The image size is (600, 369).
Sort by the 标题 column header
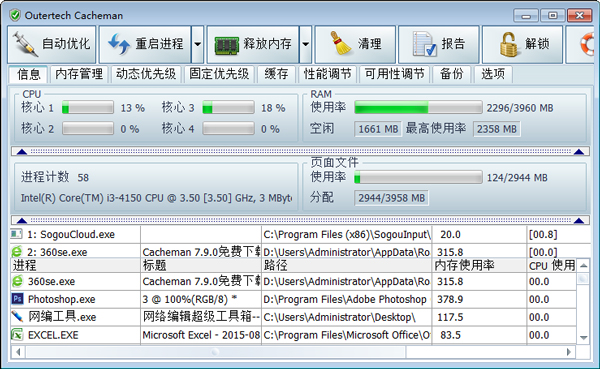(x=201, y=265)
